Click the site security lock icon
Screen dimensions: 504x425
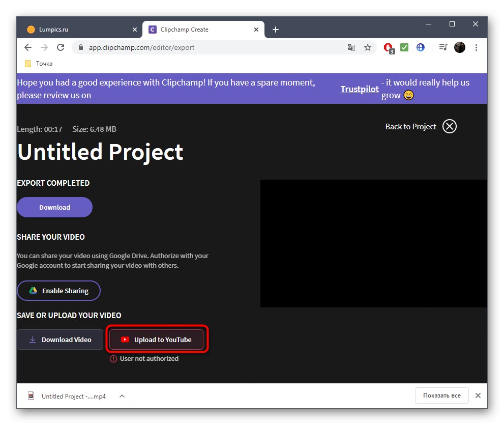coord(80,47)
